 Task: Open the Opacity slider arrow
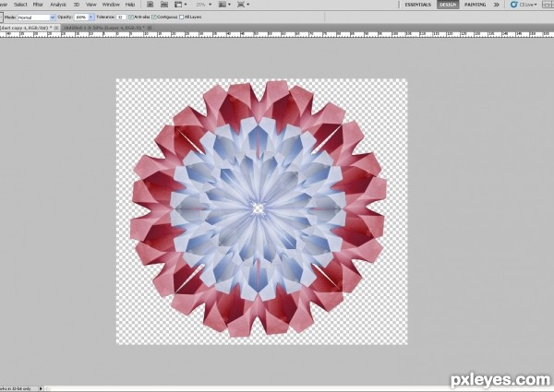(x=91, y=17)
